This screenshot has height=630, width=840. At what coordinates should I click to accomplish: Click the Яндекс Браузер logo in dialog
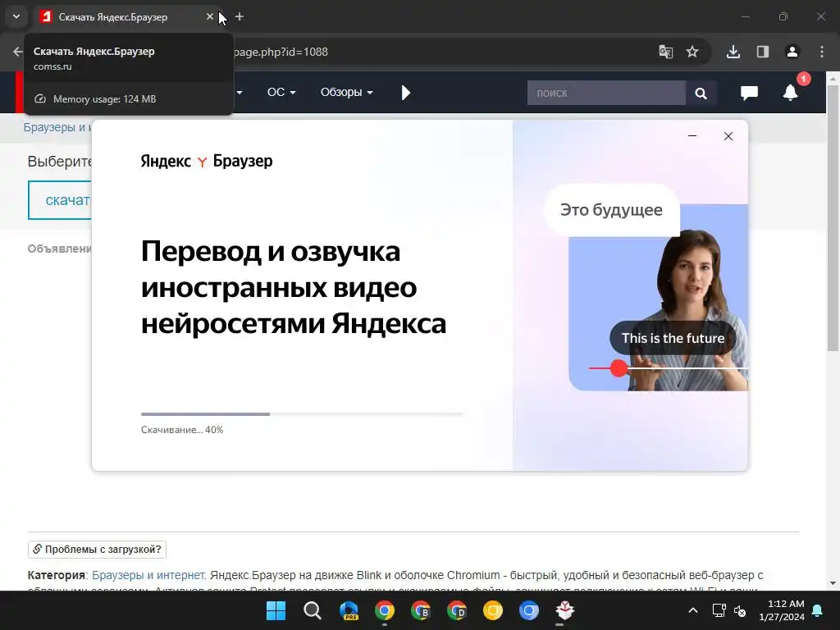coord(206,161)
